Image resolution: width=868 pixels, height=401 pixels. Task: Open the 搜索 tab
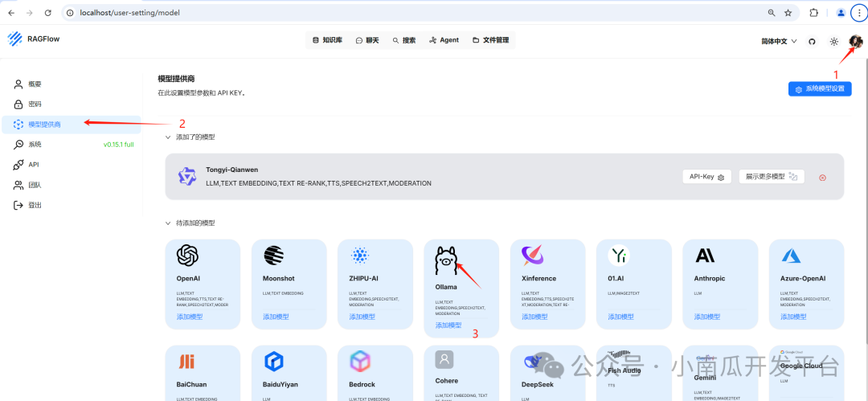coord(404,40)
